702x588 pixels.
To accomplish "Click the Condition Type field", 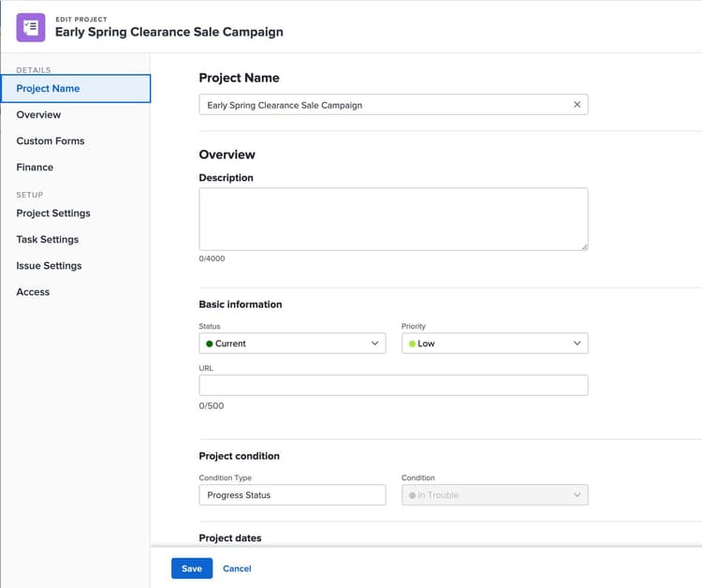I will click(x=292, y=495).
